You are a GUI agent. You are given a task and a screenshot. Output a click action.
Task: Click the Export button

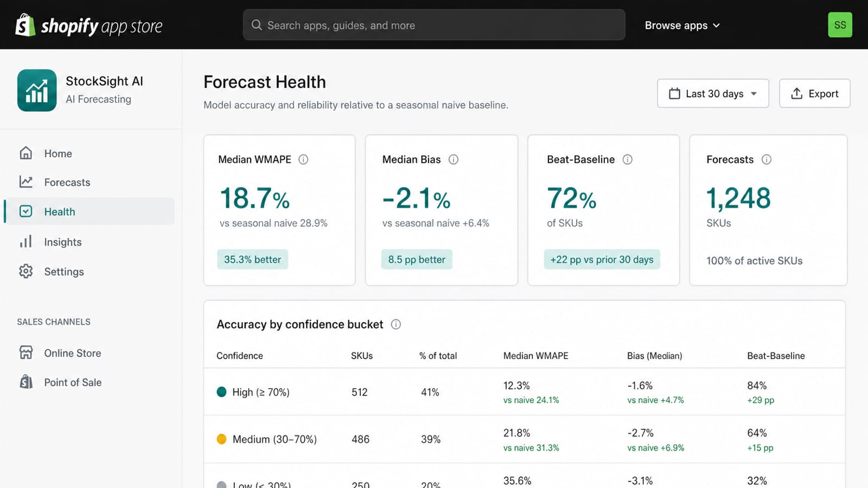click(x=814, y=93)
